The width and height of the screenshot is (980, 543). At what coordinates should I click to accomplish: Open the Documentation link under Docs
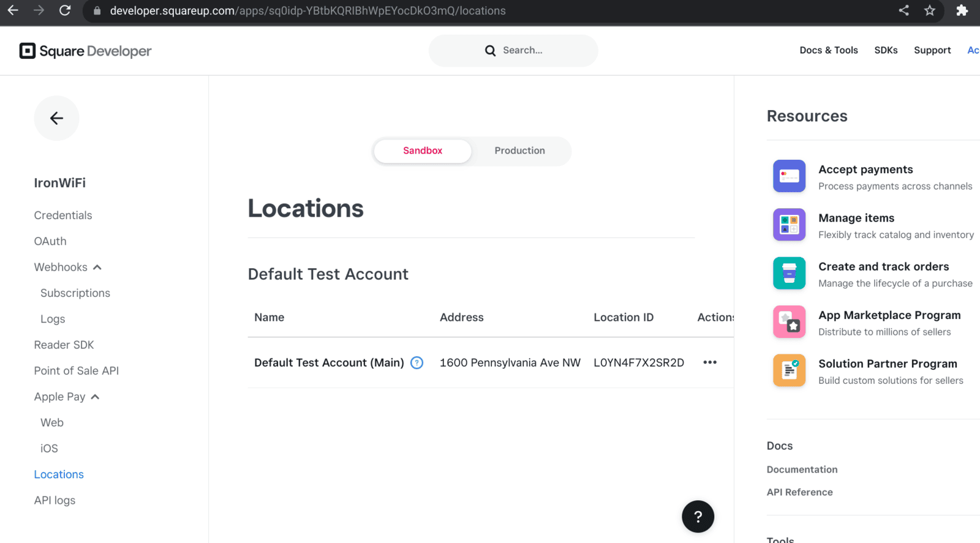pos(802,470)
